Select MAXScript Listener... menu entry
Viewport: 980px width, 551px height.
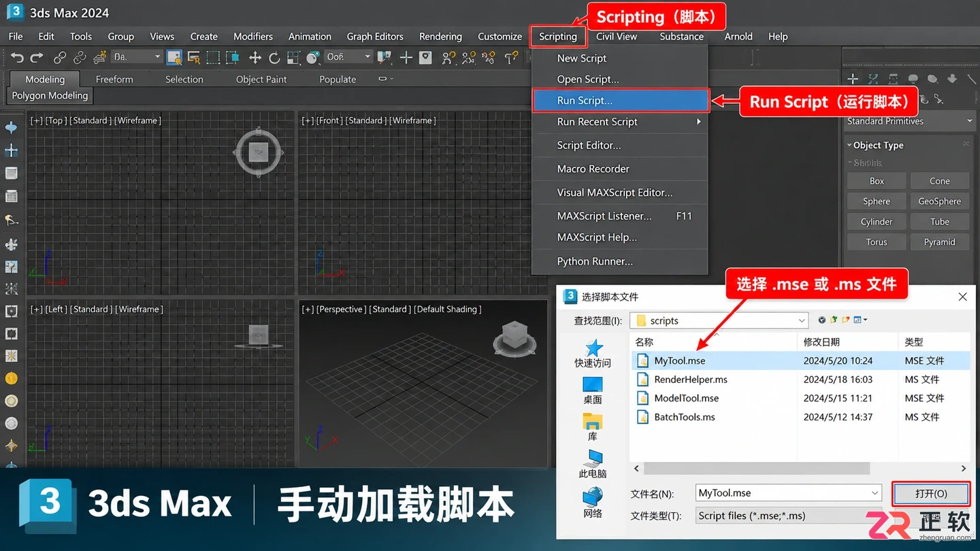point(619,216)
